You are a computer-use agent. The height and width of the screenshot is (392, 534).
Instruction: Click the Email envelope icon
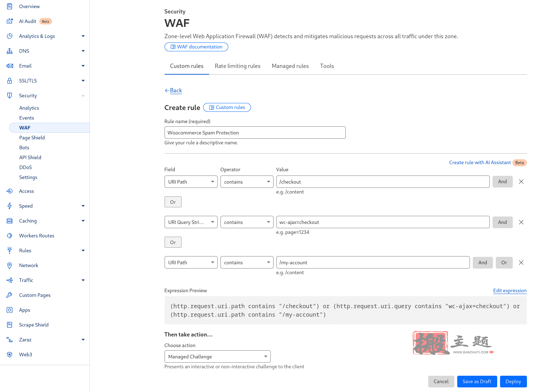(x=10, y=66)
